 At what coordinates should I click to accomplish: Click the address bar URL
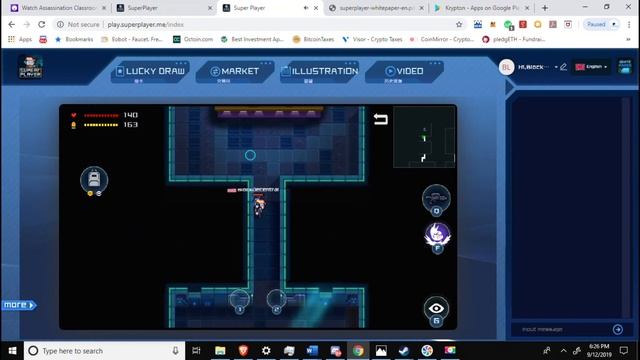pyautogui.click(x=145, y=24)
